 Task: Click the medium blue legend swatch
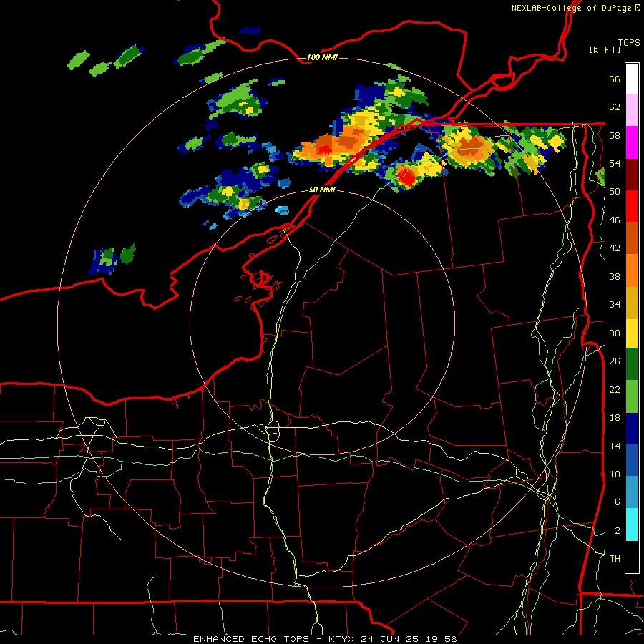pyautogui.click(x=632, y=460)
